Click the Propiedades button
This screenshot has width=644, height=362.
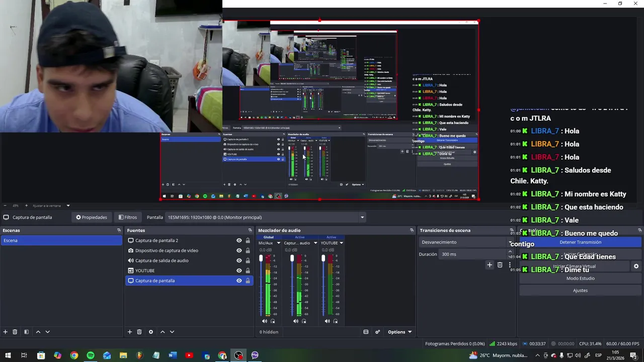coord(92,217)
